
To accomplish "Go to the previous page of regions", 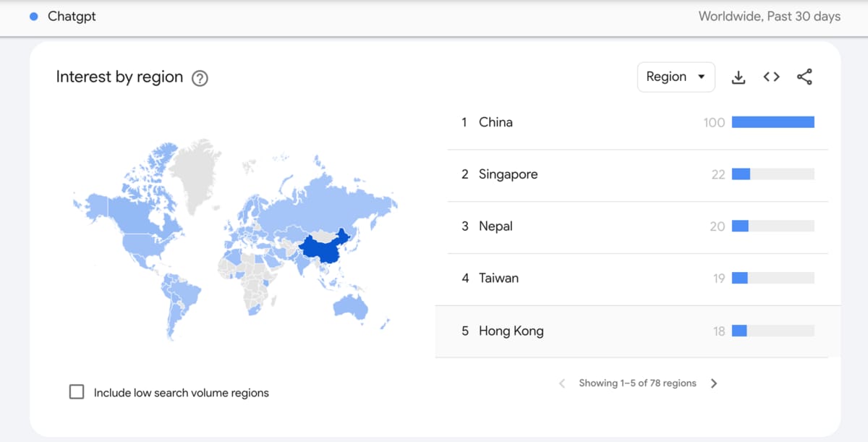I will point(562,383).
